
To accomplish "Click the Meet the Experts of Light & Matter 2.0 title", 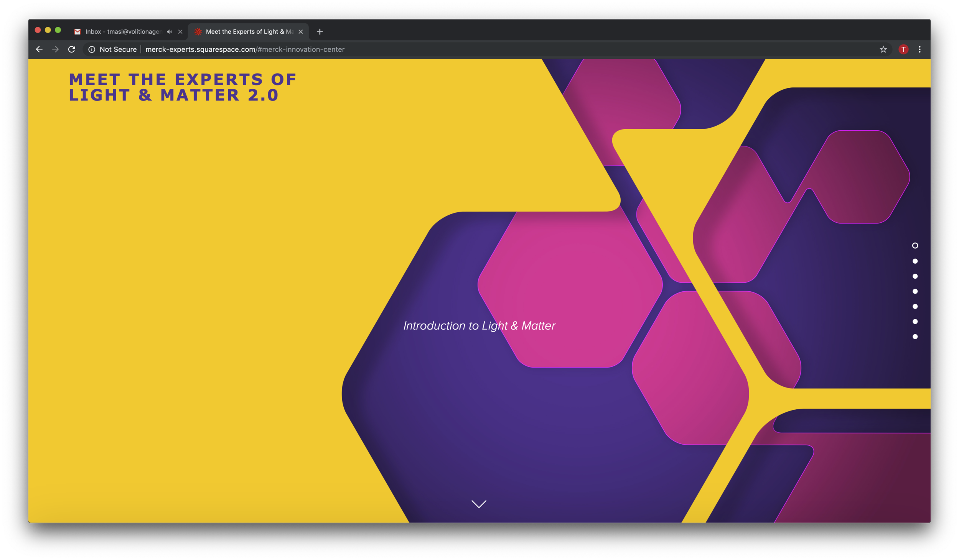I will 183,87.
